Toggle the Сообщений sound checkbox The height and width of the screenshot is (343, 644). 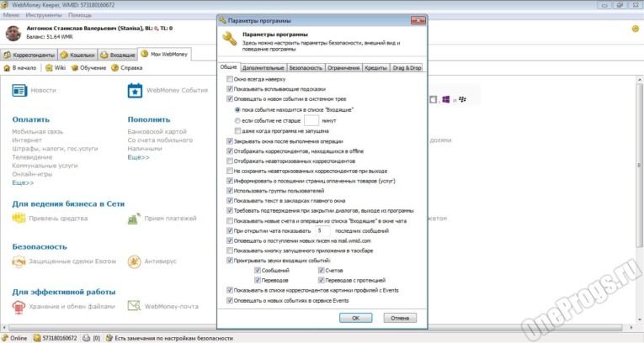point(258,271)
